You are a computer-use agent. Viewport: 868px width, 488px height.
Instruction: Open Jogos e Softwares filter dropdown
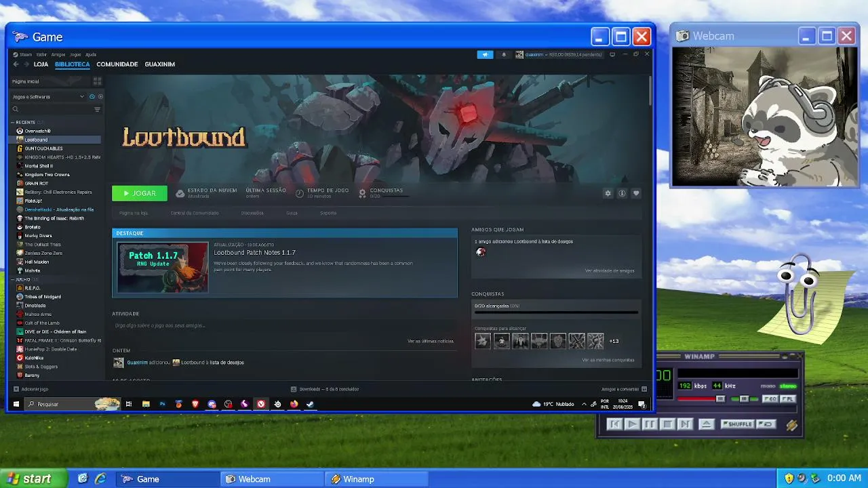tap(49, 97)
